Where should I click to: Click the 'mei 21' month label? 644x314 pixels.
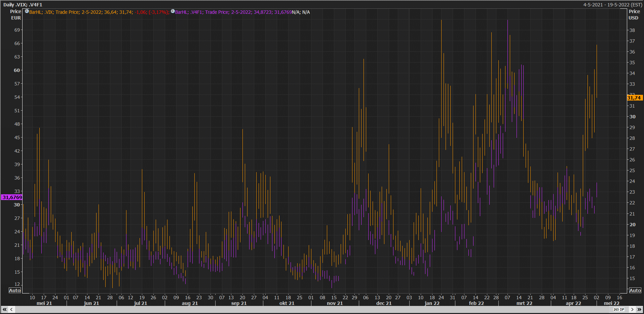coord(44,303)
